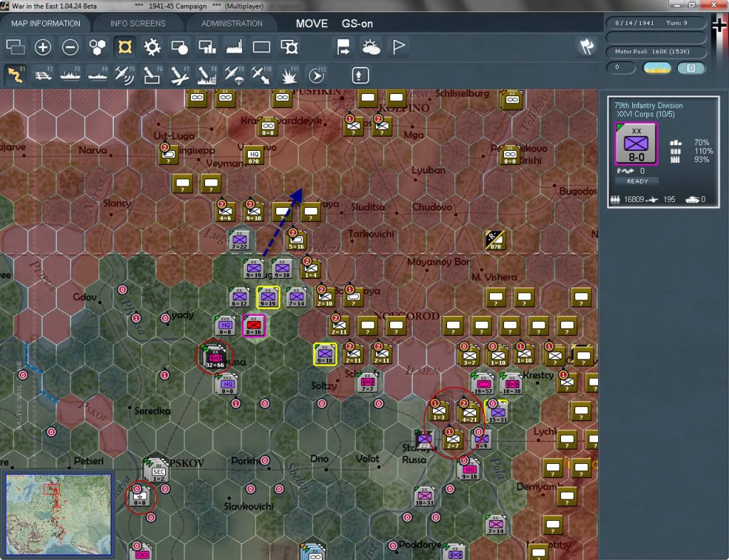Click the explosion (F11) mode icon
Viewport: 729px width, 560px height.
(289, 75)
